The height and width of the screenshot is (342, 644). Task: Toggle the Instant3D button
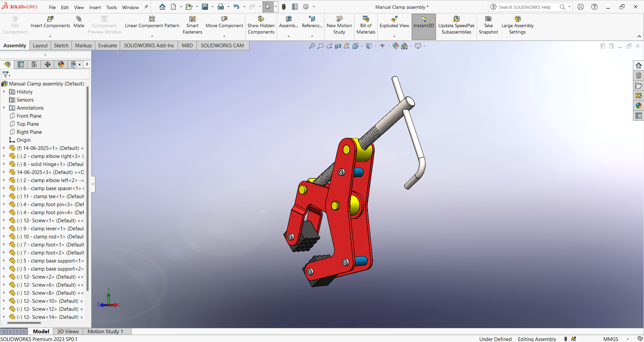click(424, 26)
